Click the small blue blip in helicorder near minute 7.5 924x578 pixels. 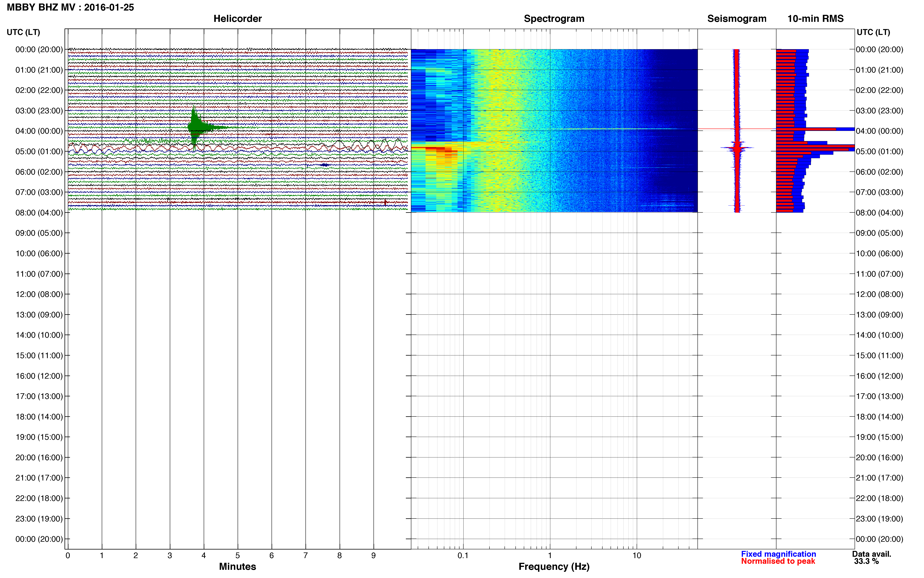pos(325,165)
